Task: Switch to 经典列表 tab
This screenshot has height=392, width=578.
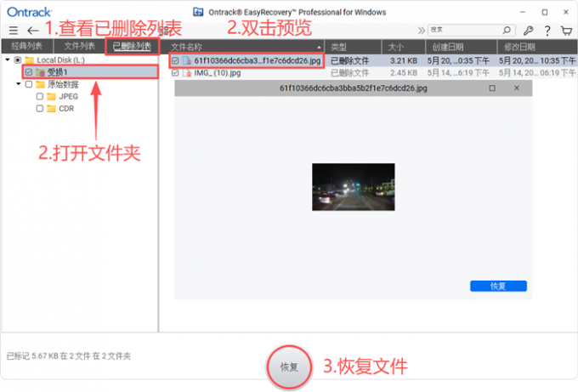Action: pyautogui.click(x=26, y=47)
